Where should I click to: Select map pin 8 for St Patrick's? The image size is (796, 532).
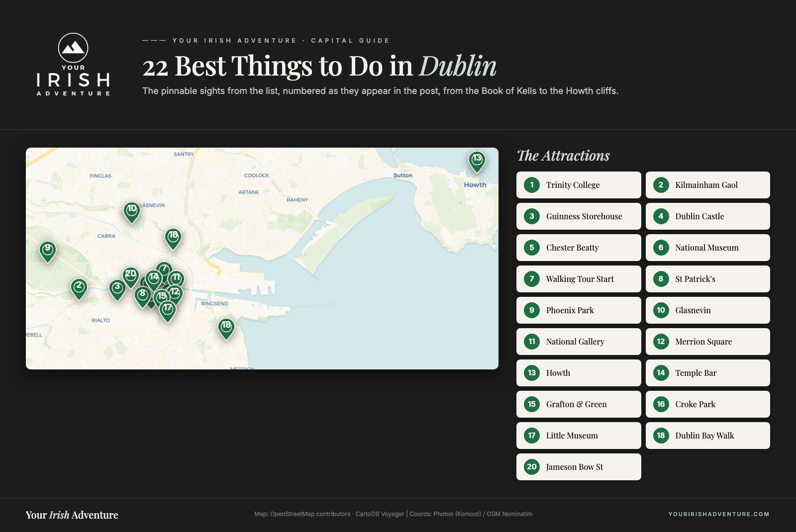(x=142, y=296)
